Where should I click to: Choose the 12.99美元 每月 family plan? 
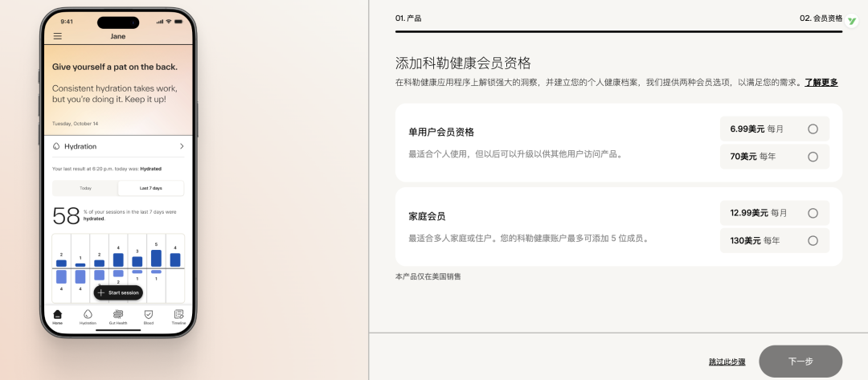[813, 213]
